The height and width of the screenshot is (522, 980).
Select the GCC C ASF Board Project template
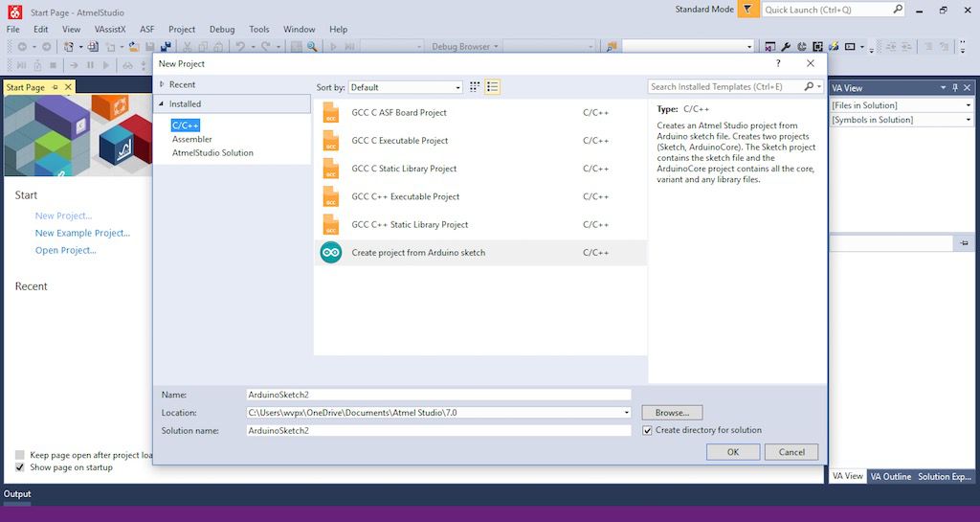point(480,112)
